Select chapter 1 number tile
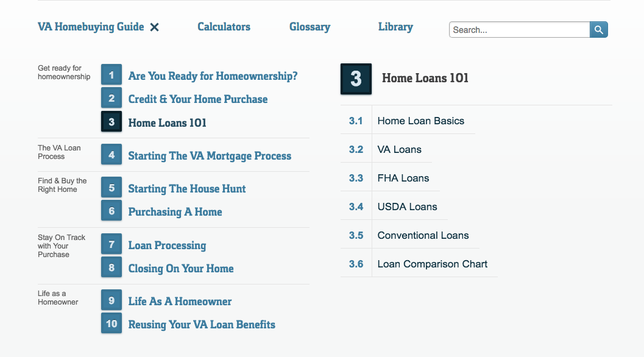Image resolution: width=644 pixels, height=357 pixels. click(111, 75)
